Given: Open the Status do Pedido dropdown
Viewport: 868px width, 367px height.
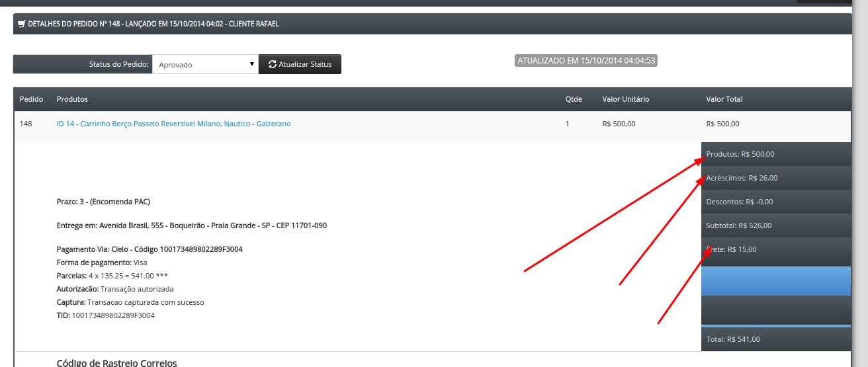Looking at the screenshot, I should tap(205, 64).
